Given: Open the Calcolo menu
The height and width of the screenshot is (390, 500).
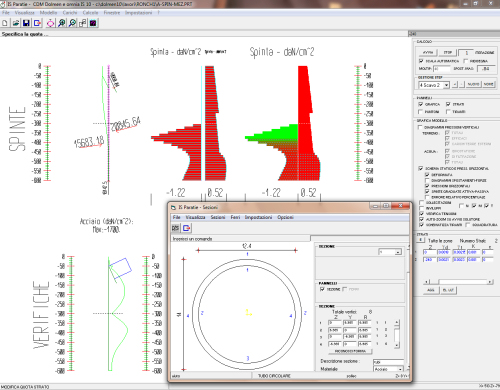Looking at the screenshot, I should coord(90,13).
